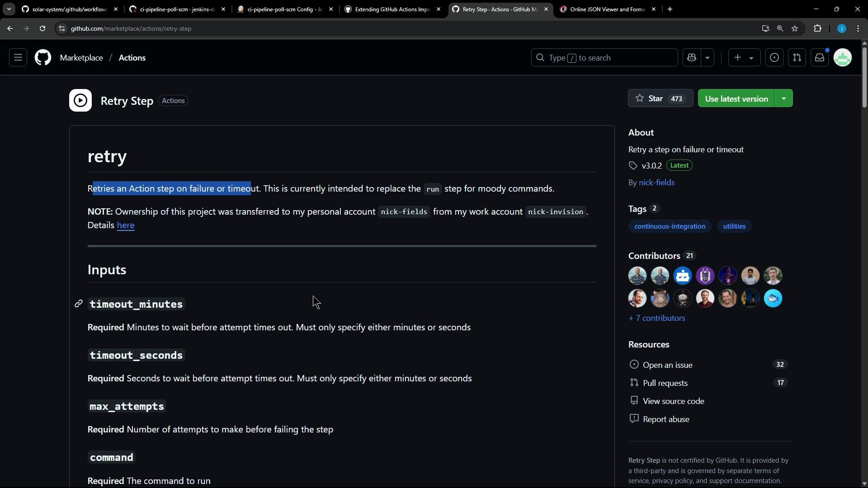Click View source code link
This screenshot has height=488, width=868.
point(673,401)
